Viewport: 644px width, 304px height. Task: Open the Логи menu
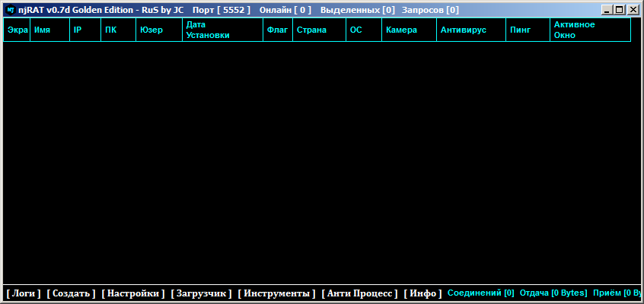click(24, 293)
